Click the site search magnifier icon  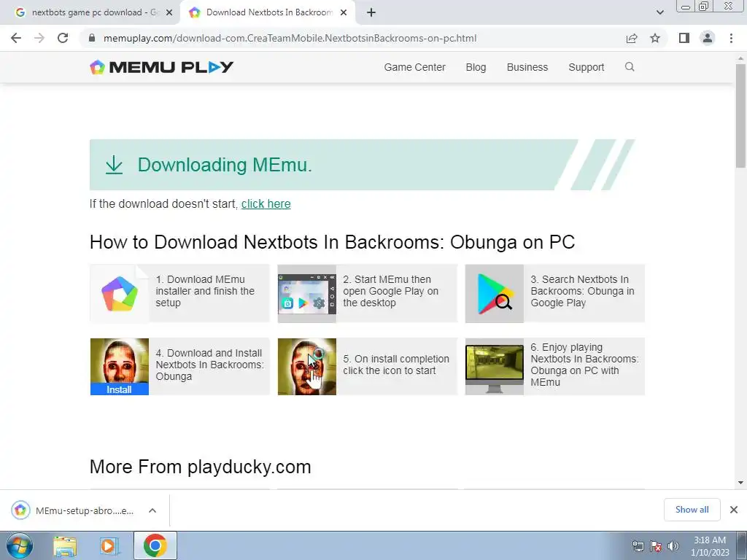coord(630,66)
